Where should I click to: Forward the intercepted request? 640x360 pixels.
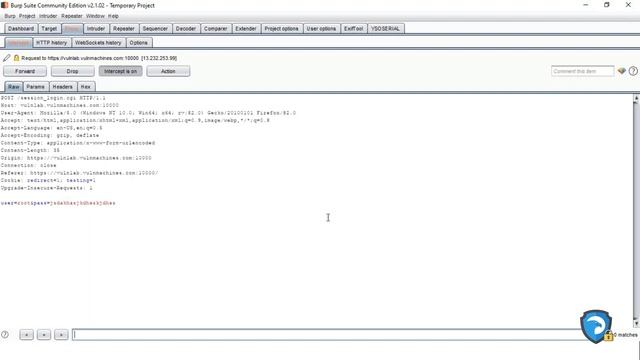25,71
